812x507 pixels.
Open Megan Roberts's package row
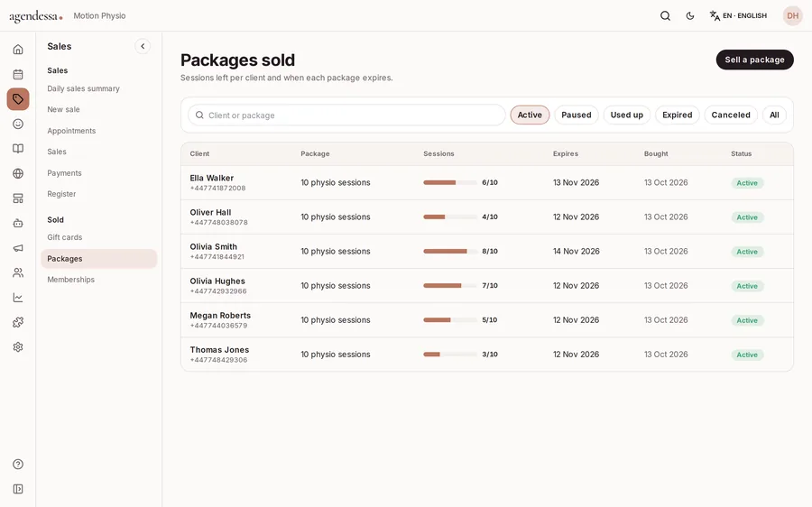(487, 320)
